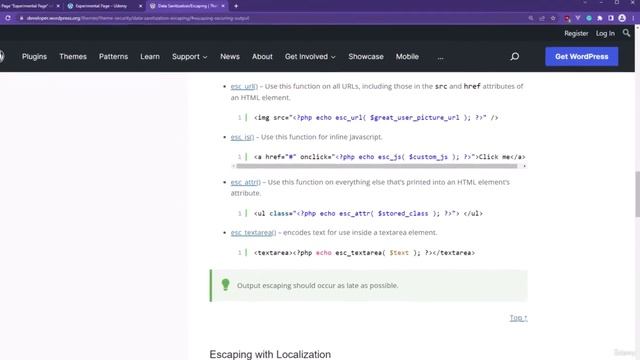Screen dimensions: 640x360
Task: Go to the About menu item
Action: pyautogui.click(x=262, y=57)
